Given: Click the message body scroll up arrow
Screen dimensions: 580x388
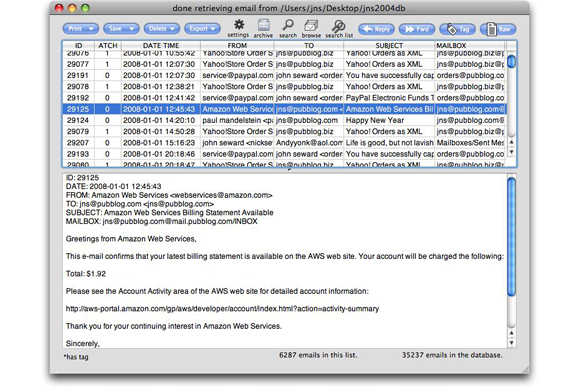Looking at the screenshot, I should click(511, 333).
